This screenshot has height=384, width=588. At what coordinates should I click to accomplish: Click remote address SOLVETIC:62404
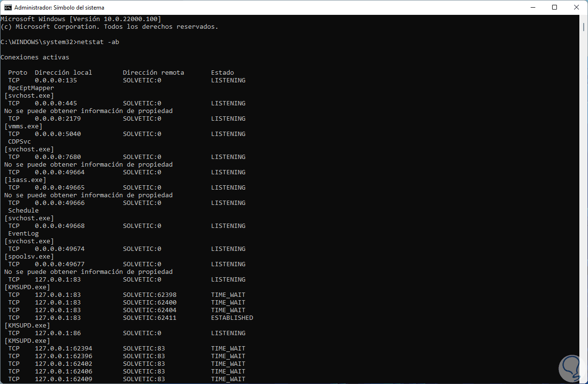click(x=150, y=310)
